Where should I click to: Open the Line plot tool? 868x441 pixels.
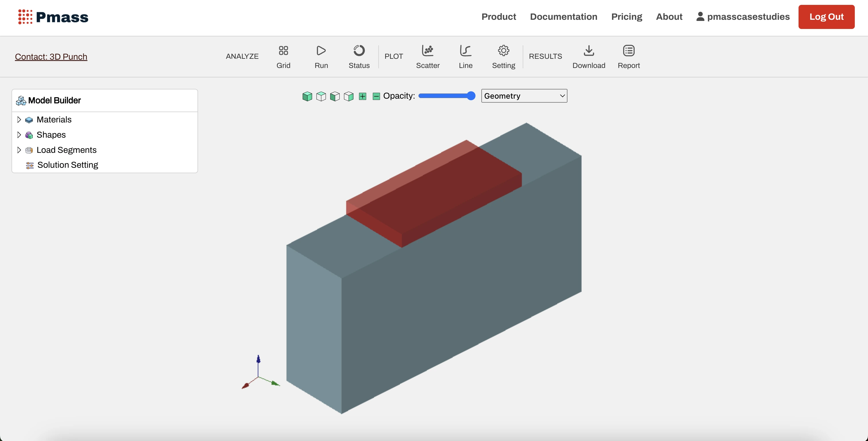click(x=465, y=57)
